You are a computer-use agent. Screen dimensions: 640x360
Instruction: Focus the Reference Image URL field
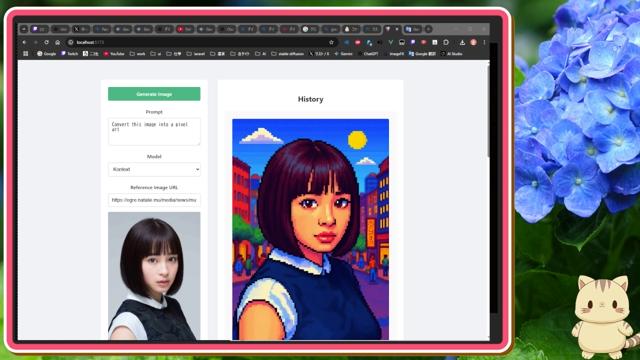(x=154, y=200)
